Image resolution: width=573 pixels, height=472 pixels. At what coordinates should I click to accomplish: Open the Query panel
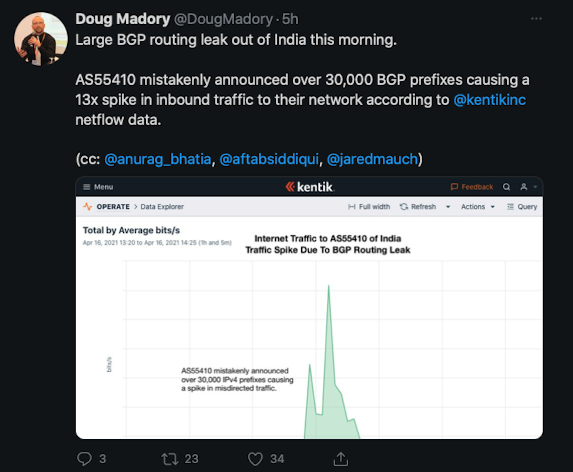click(x=522, y=207)
